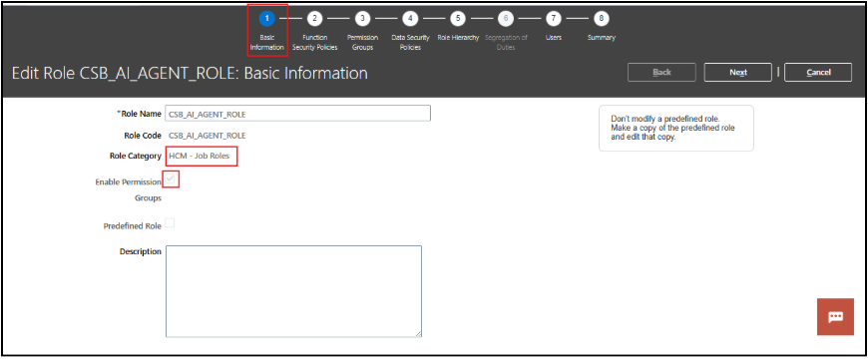Click the predefined role warning note

675,128
